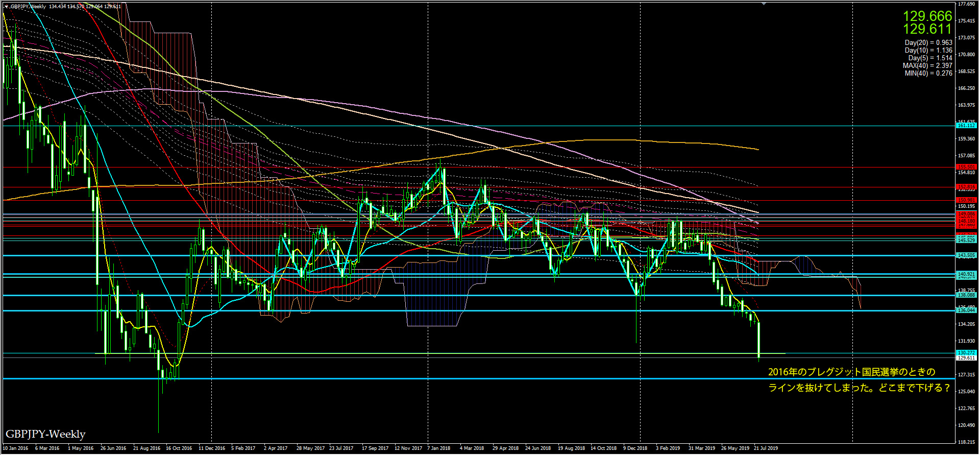Screen dimensions: 980x455
Task: Click the GBPJPY-Weekly label at bottom left
Action: (45, 434)
